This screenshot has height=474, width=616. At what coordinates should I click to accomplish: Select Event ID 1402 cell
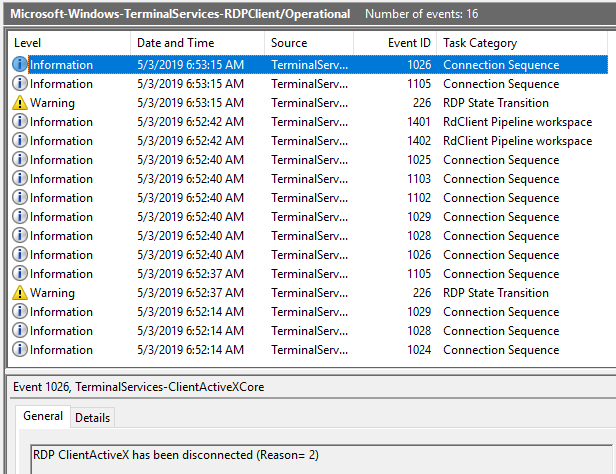pyautogui.click(x=419, y=141)
